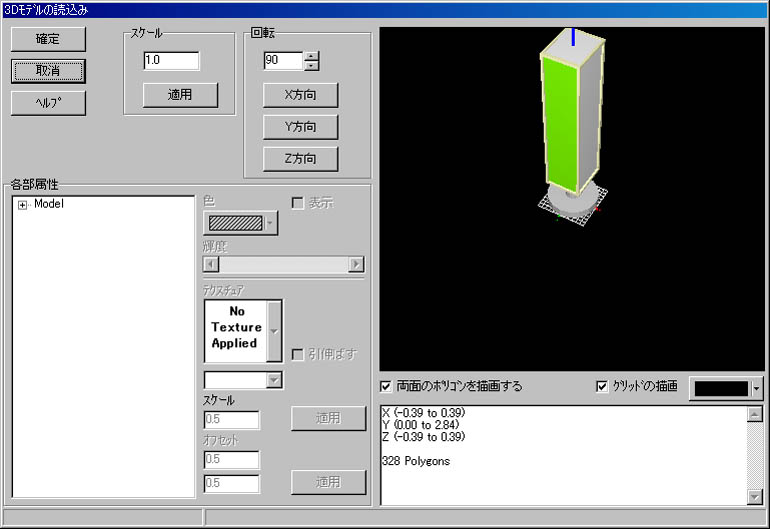Click the scale value field showing 1.0
The height and width of the screenshot is (529, 770).
point(171,60)
